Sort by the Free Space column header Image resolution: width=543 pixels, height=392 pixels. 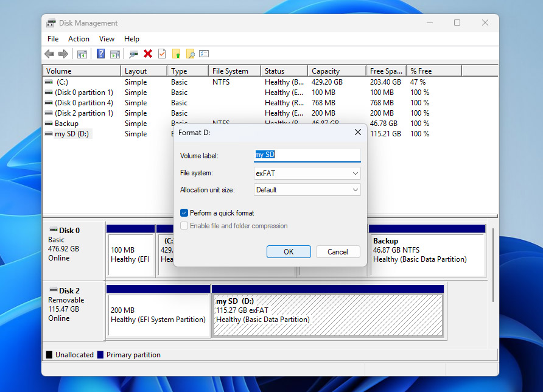click(386, 71)
